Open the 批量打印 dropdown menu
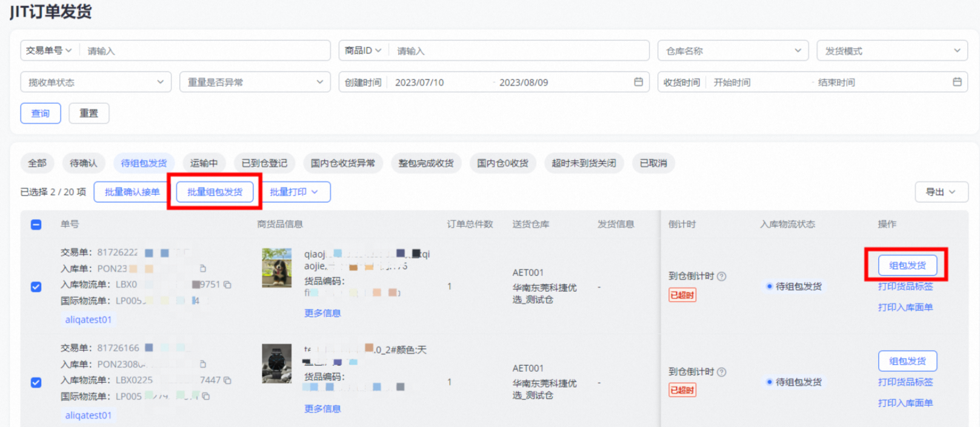 294,192
